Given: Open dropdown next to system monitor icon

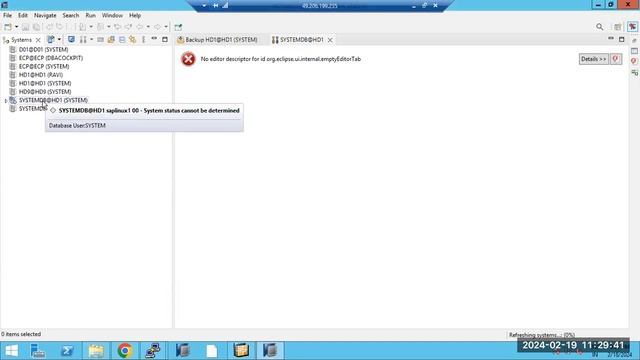Looking at the screenshot, I should pyautogui.click(x=91, y=39).
